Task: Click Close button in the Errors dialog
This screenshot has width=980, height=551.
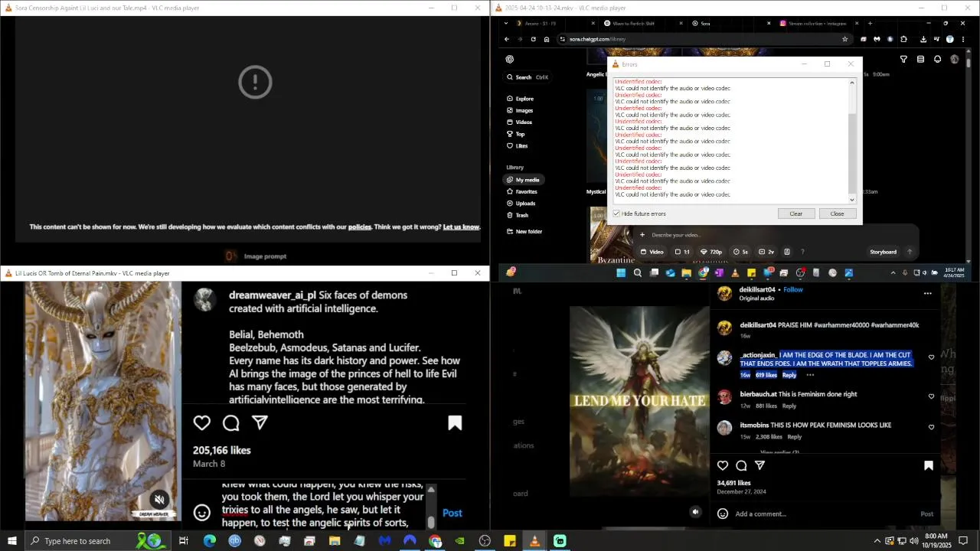Action: 837,214
